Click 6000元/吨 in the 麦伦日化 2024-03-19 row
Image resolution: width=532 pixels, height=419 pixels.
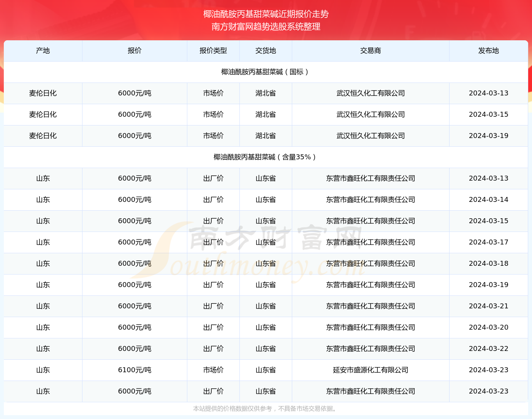[x=135, y=136]
